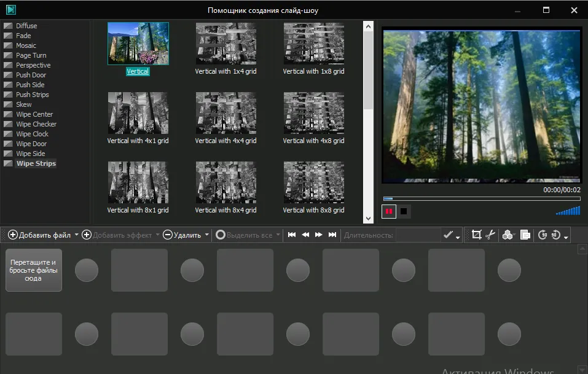Jump to the last slide icon
Image resolution: width=588 pixels, height=374 pixels.
[x=332, y=235]
